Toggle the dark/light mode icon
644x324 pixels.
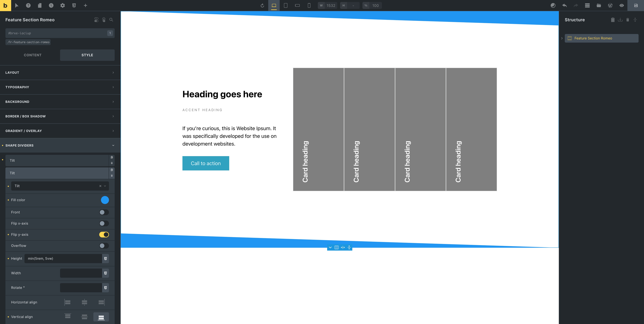[553, 5]
